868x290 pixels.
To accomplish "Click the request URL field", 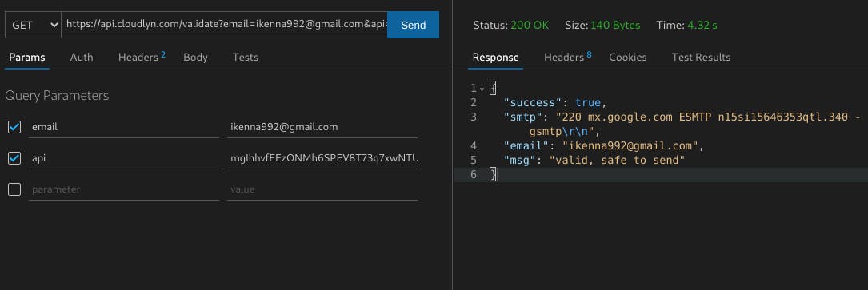I will [224, 25].
